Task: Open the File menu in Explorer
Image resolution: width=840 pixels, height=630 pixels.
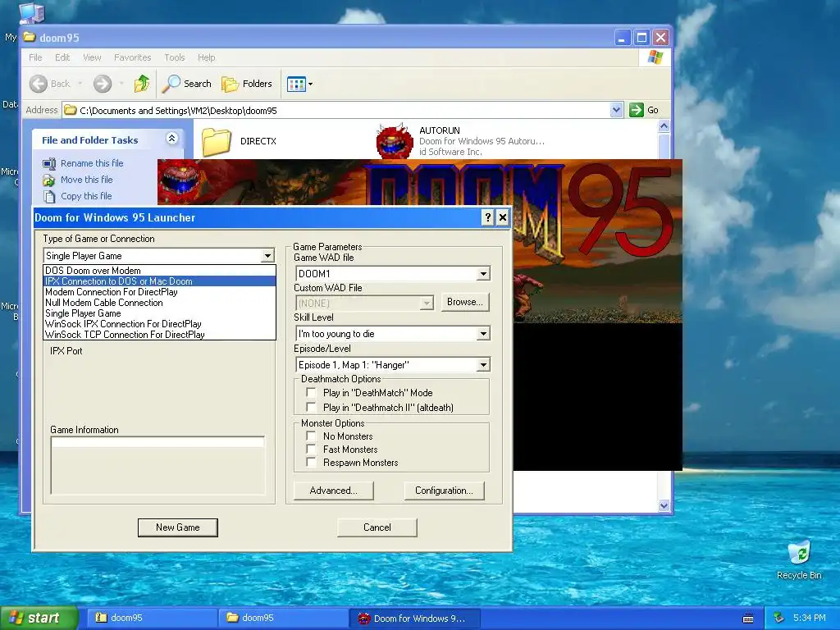Action: (x=35, y=57)
